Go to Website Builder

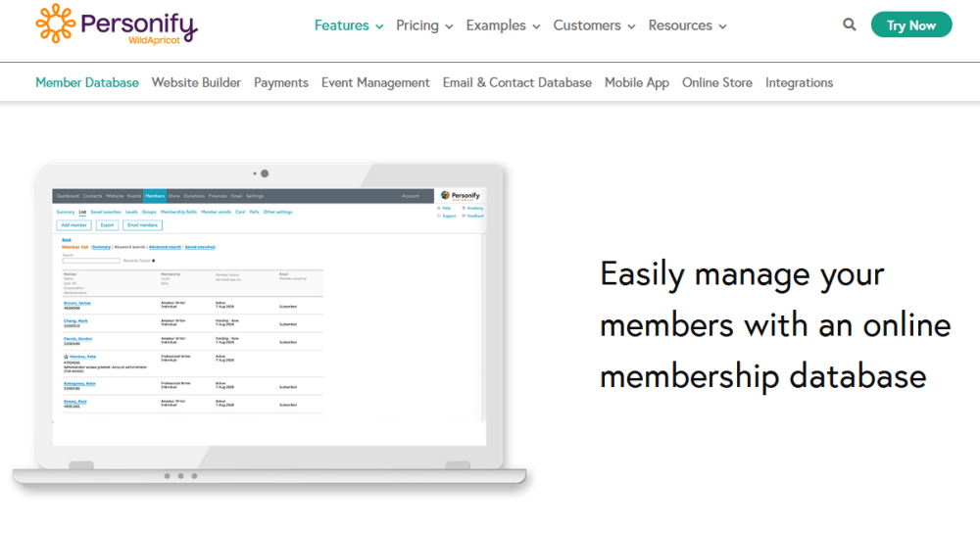tap(196, 82)
